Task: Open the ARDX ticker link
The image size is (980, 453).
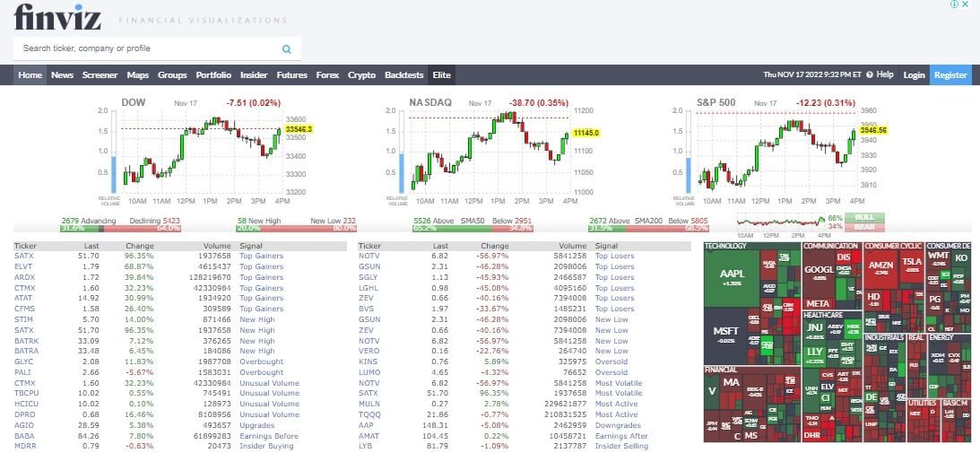Action: [x=24, y=277]
